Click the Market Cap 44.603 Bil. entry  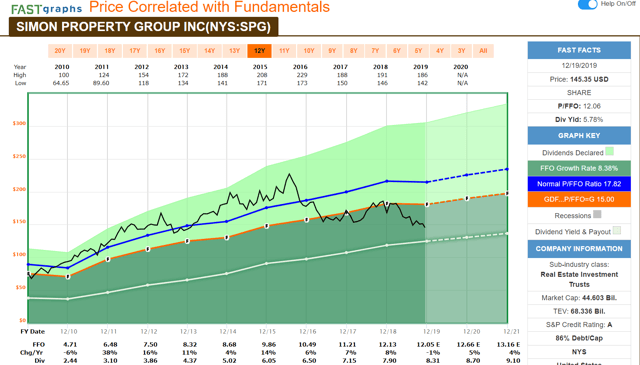(x=579, y=298)
